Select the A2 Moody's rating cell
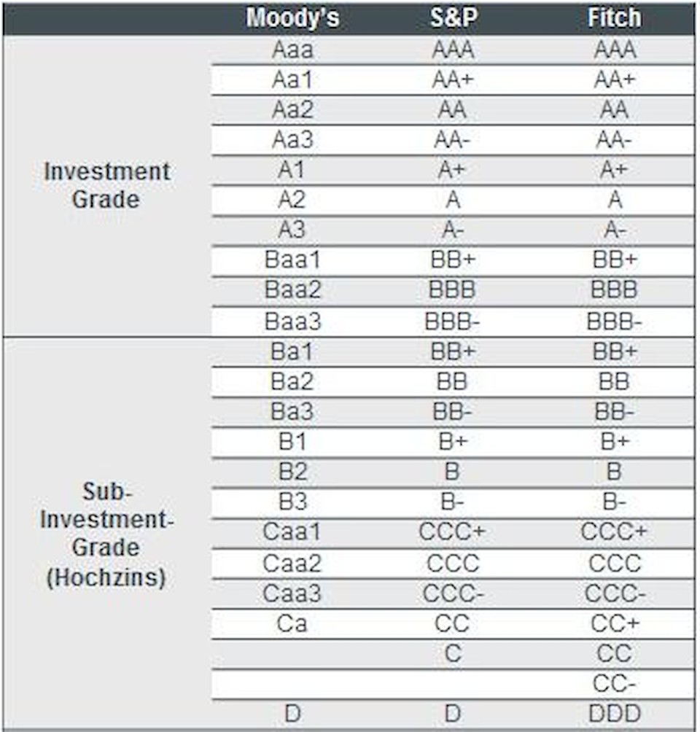This screenshot has width=700, height=732. 292,200
